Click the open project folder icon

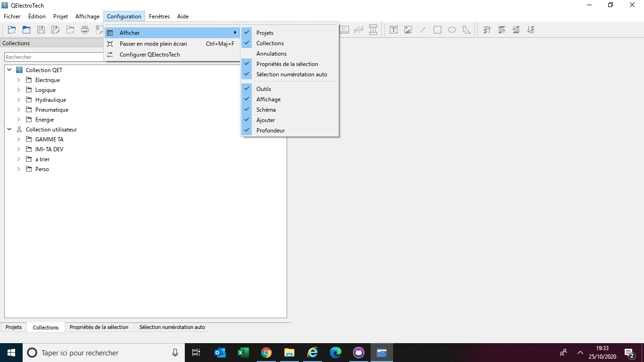pyautogui.click(x=26, y=30)
